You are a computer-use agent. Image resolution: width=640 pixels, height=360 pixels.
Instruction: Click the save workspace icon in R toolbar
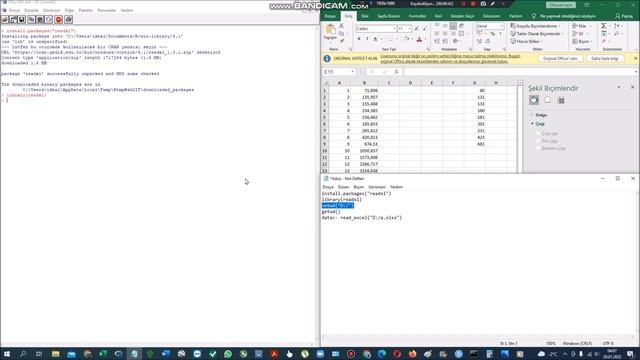(x=22, y=20)
